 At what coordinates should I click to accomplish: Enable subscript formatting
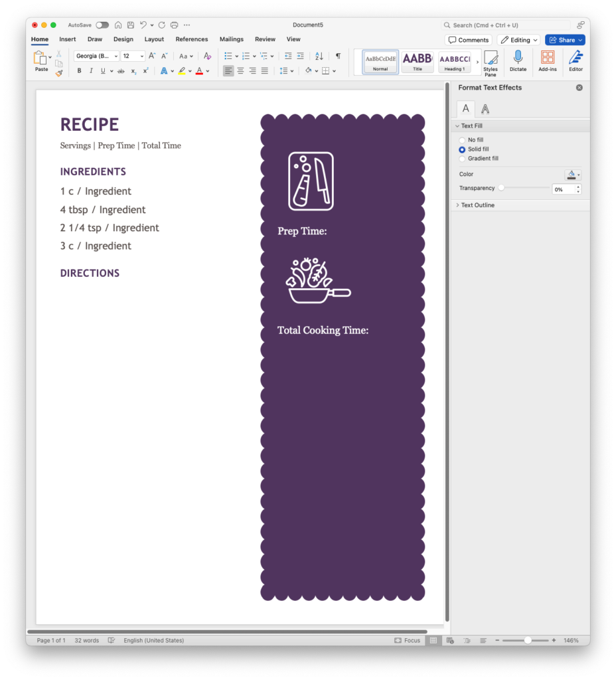click(x=132, y=70)
